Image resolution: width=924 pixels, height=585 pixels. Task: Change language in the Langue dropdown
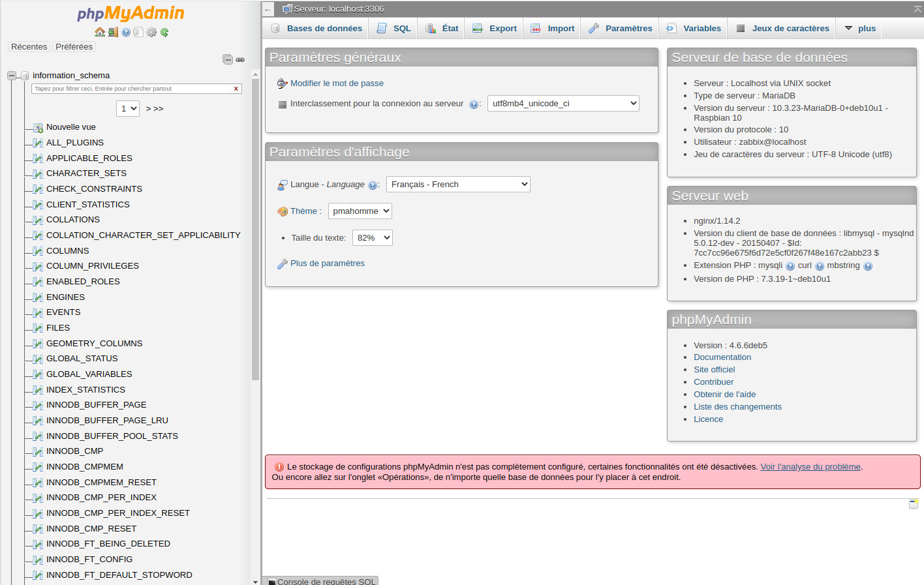[x=457, y=184]
